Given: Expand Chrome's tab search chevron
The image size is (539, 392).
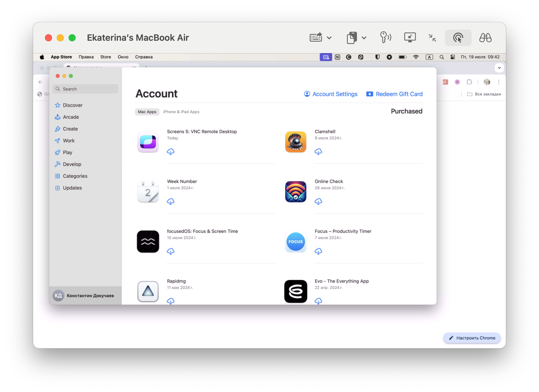Looking at the screenshot, I should point(499,68).
